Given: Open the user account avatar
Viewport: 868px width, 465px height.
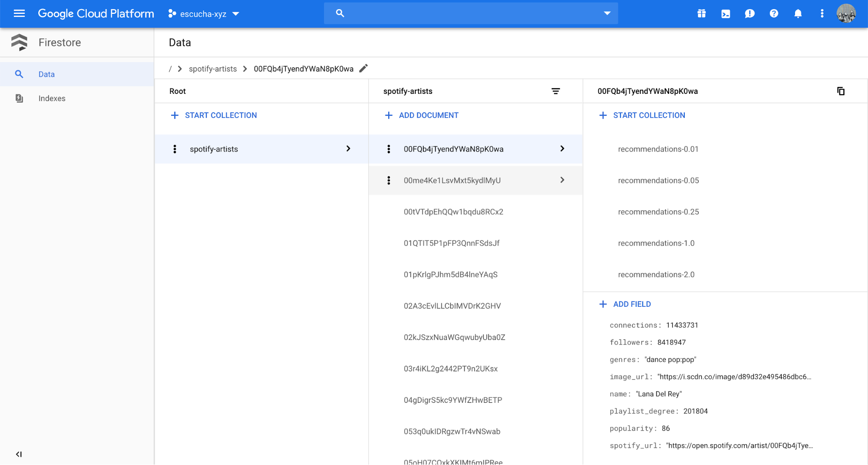Looking at the screenshot, I should click(846, 13).
